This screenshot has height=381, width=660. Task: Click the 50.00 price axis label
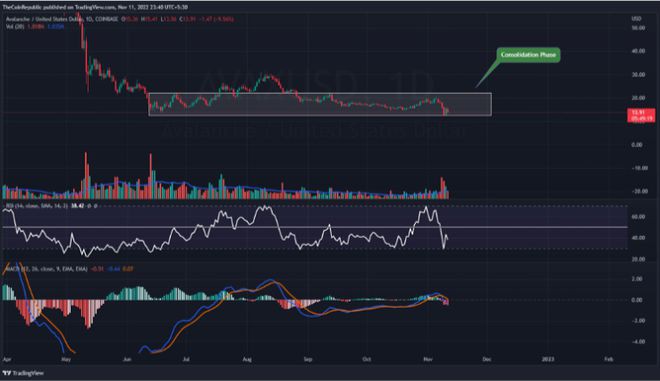[638, 28]
